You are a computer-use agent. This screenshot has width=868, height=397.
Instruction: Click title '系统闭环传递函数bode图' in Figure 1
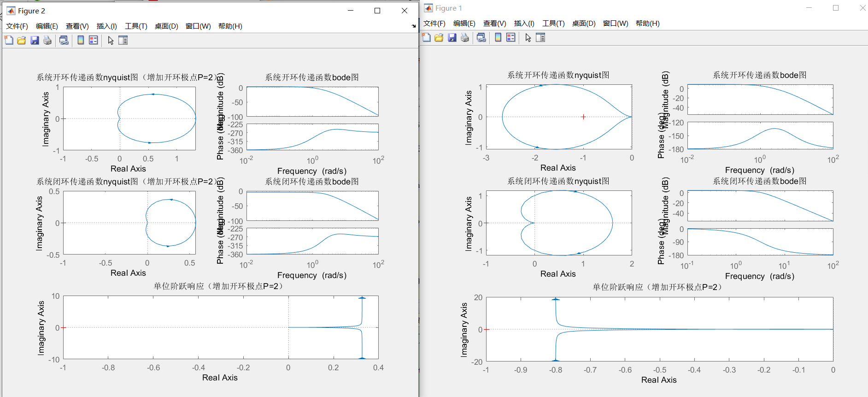(x=760, y=181)
